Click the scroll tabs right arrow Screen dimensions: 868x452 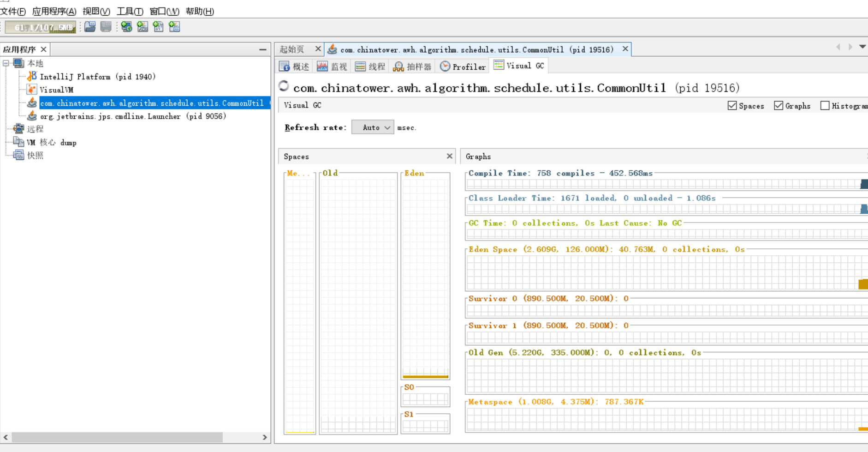point(850,47)
